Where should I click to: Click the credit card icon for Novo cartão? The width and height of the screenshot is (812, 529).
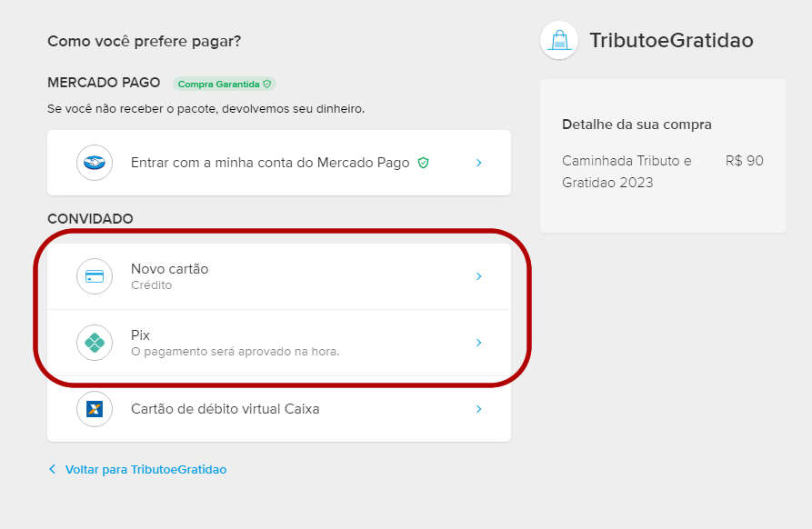coord(95,276)
